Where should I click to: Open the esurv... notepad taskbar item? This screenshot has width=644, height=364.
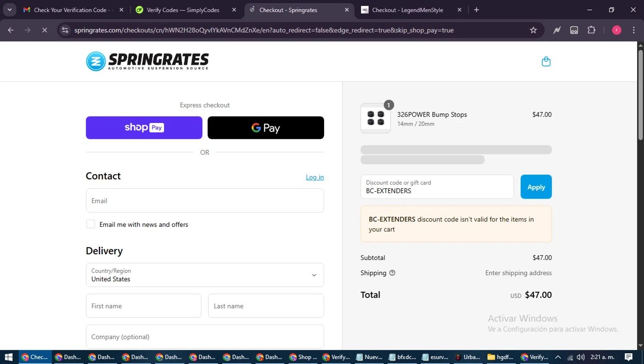click(435, 357)
